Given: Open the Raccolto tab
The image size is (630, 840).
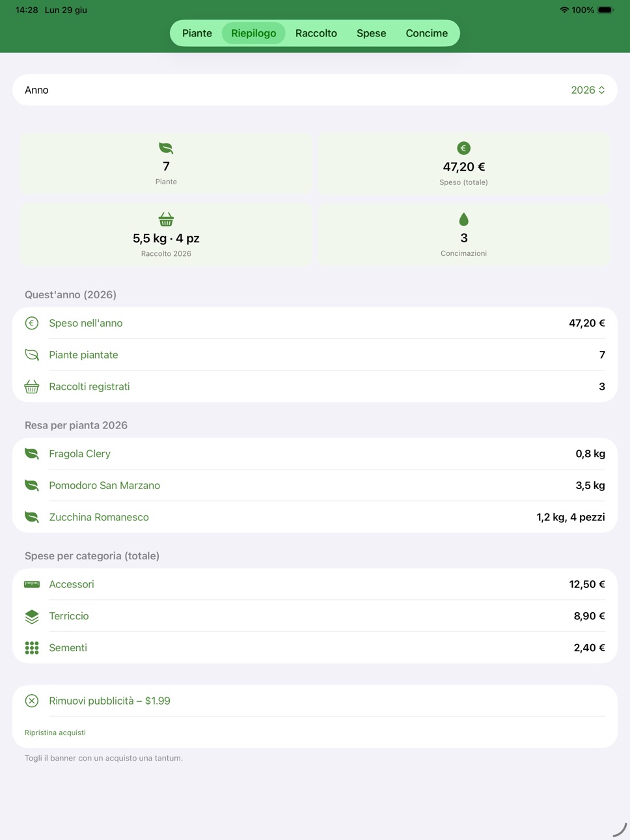Looking at the screenshot, I should coord(316,33).
